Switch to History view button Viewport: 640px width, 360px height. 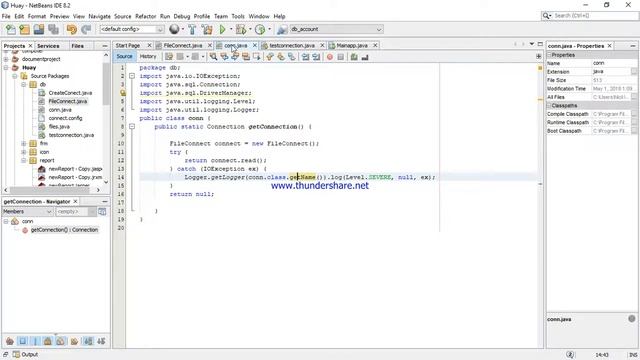(148, 57)
